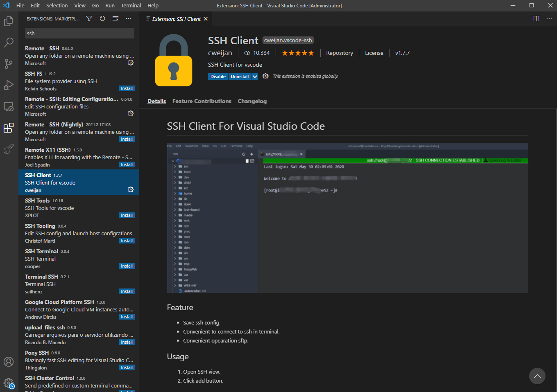Screen dimensions: 557x392
Task: Select the Extension: SSH Client editor tab
Action: click(x=177, y=19)
